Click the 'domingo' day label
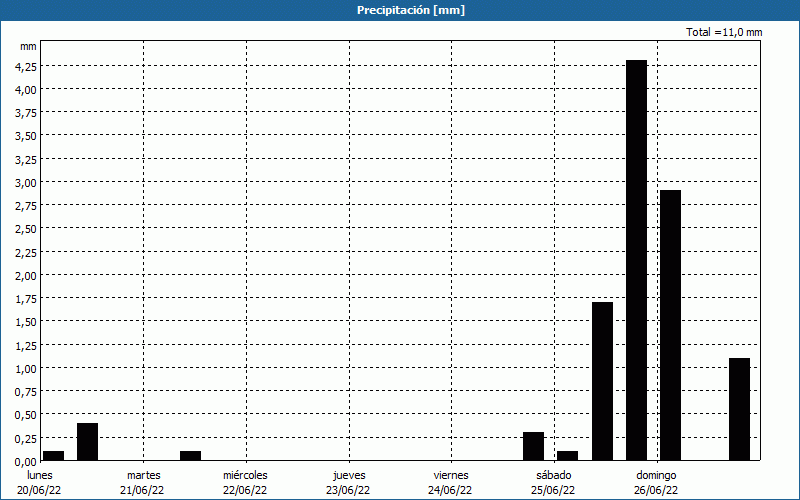 tap(657, 475)
